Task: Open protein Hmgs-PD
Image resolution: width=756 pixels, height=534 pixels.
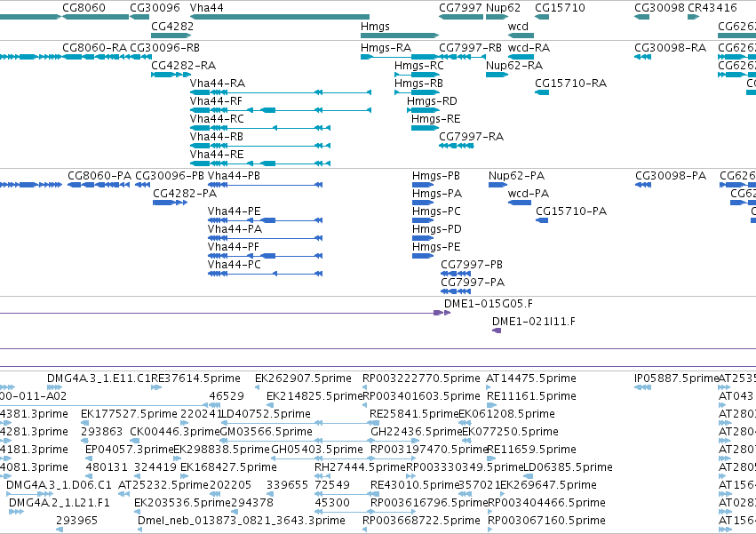Action: pos(437,229)
